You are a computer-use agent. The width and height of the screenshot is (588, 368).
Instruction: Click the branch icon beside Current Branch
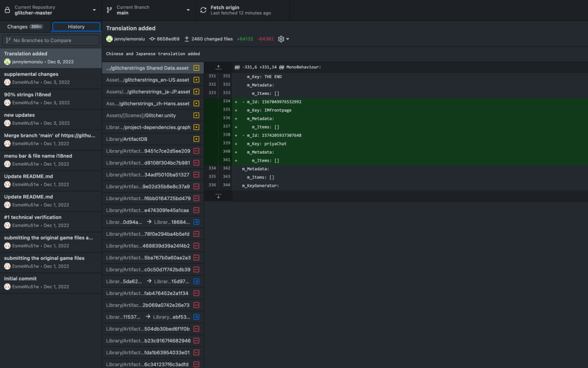click(109, 10)
